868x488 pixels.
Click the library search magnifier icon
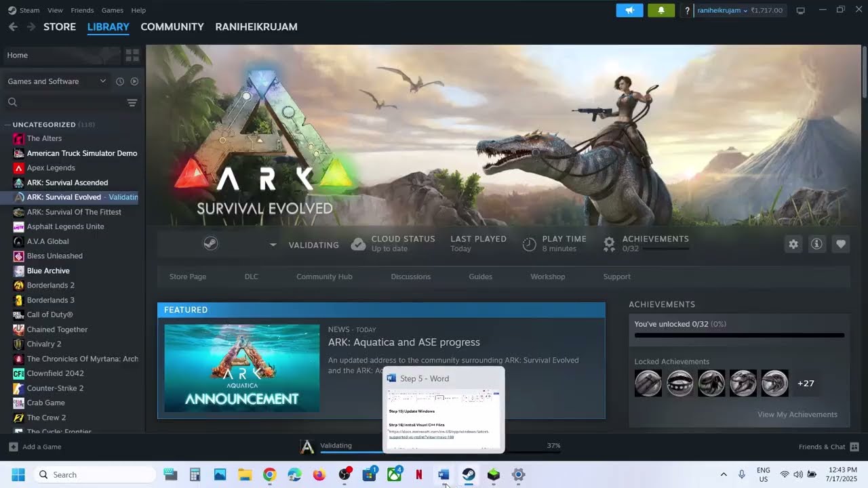(12, 102)
